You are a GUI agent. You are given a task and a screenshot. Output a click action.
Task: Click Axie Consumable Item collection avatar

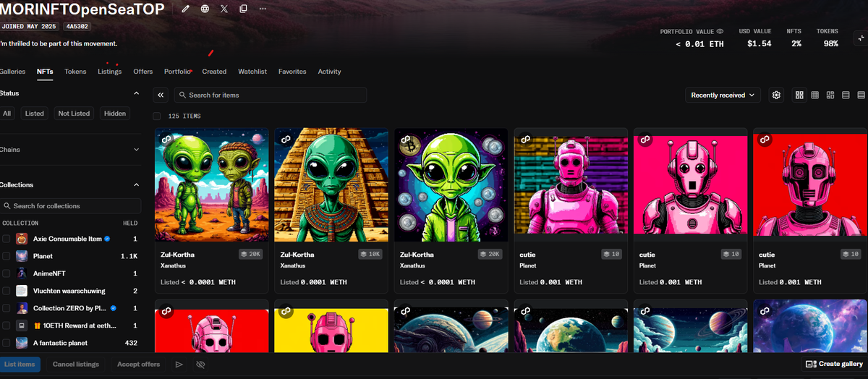tap(22, 239)
